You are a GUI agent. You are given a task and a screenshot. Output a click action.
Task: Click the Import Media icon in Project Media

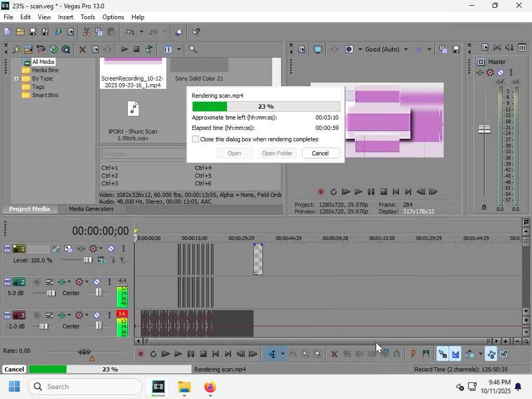pos(28,49)
